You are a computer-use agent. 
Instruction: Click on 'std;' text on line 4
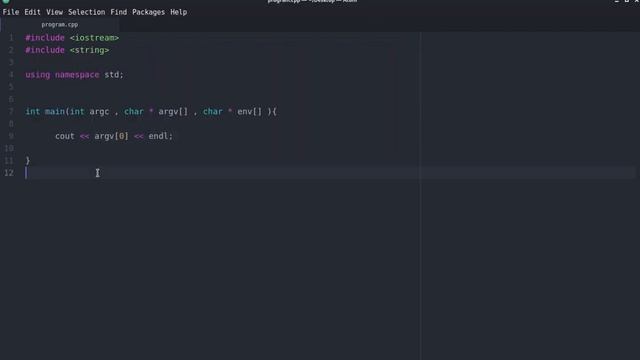(x=114, y=75)
